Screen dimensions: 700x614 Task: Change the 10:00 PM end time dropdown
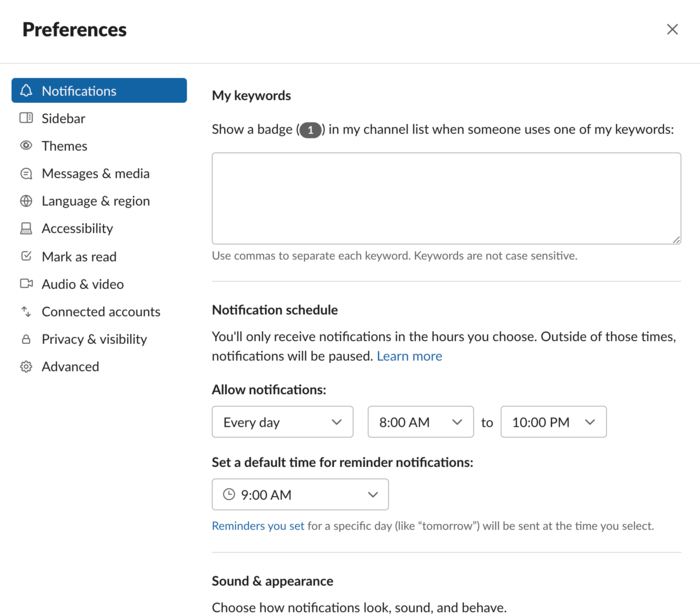(x=554, y=422)
